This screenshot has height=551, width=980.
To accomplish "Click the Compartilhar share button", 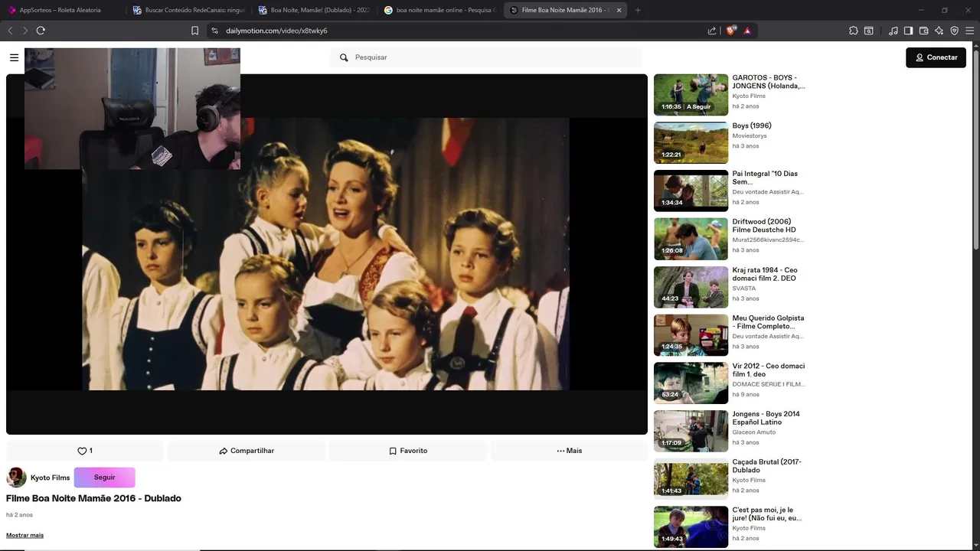I will click(x=247, y=451).
